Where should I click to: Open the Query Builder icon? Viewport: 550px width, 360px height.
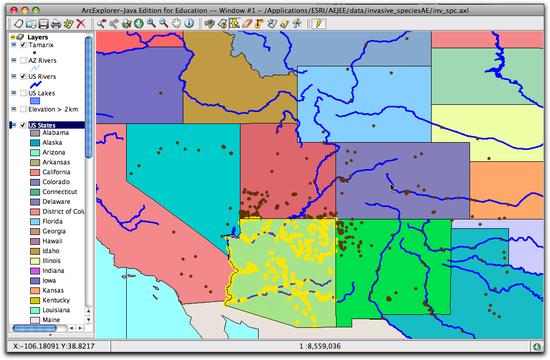click(x=222, y=24)
